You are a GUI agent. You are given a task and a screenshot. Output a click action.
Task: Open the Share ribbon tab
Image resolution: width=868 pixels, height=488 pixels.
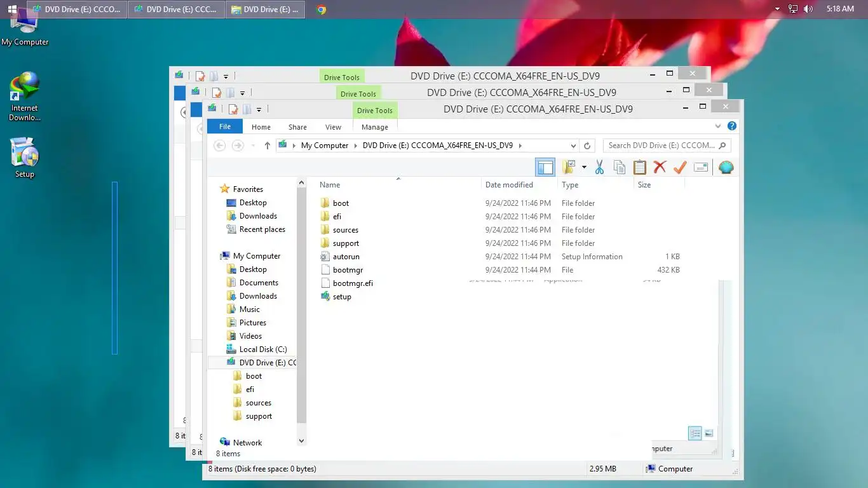tap(297, 127)
